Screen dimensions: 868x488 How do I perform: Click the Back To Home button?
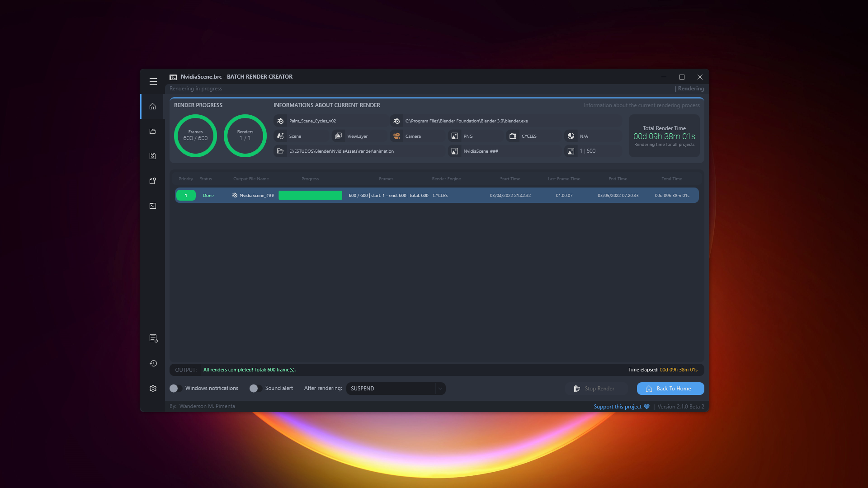tap(670, 389)
